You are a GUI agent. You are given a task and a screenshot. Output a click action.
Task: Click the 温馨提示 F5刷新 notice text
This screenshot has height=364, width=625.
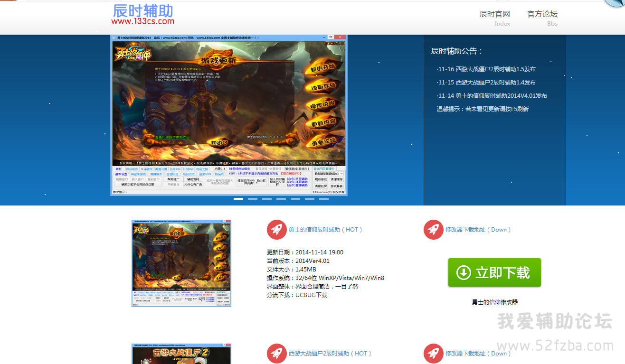(483, 109)
